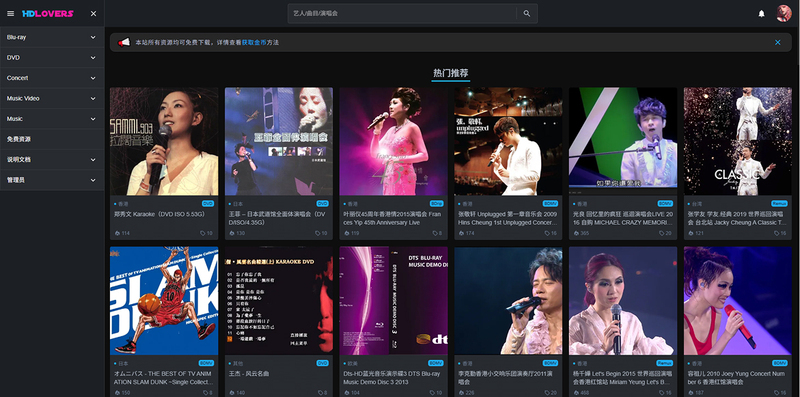Open the 王杰 Karaoke DVD cover
Screen dimensions: 800x397
[x=279, y=301]
